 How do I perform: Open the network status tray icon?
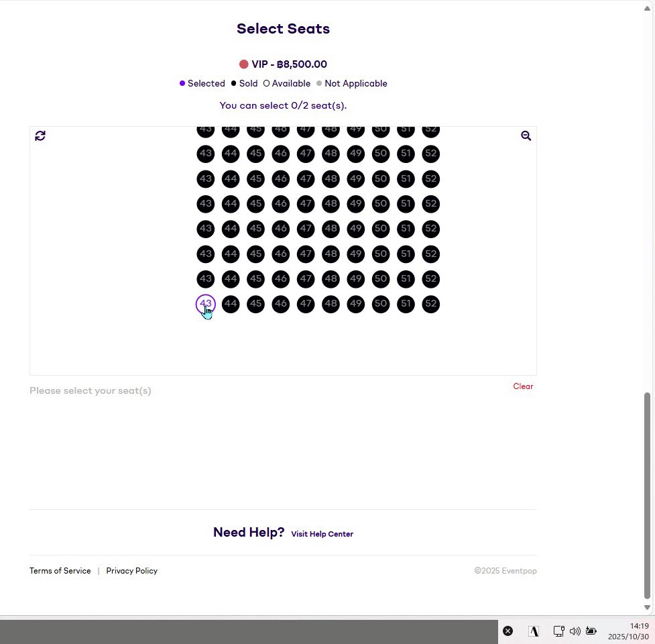click(559, 631)
